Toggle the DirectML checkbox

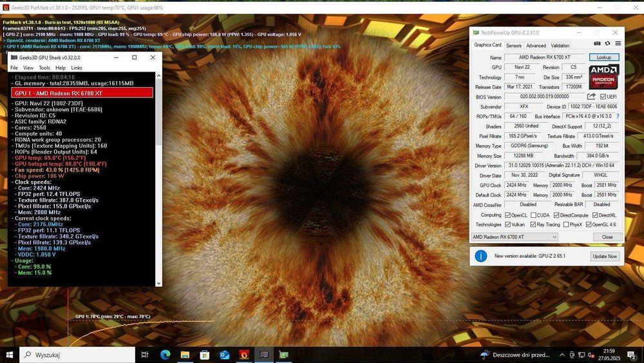(x=594, y=215)
